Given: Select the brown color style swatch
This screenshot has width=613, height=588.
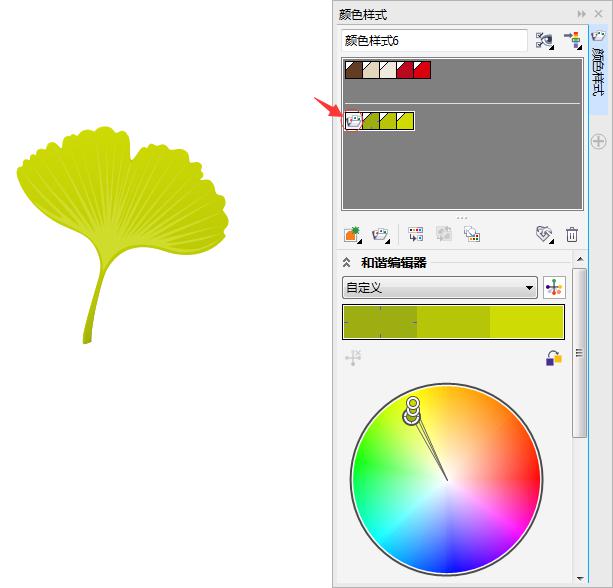Looking at the screenshot, I should click(x=354, y=70).
